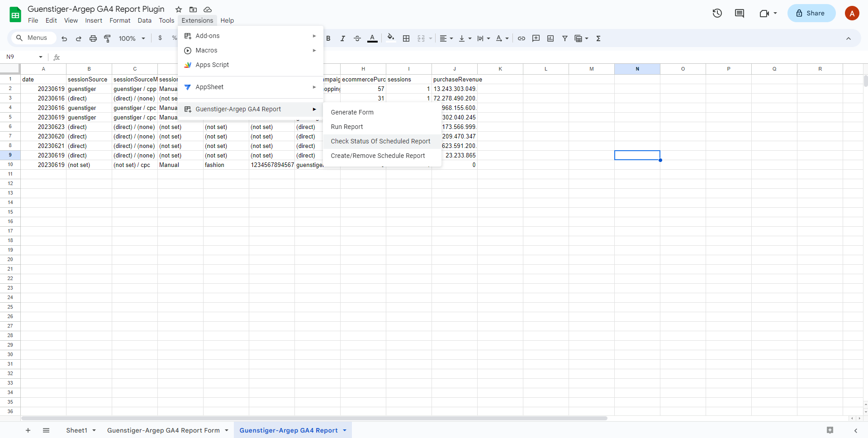
Task: Choose Check Status Of Scheduled Report
Action: pos(382,141)
